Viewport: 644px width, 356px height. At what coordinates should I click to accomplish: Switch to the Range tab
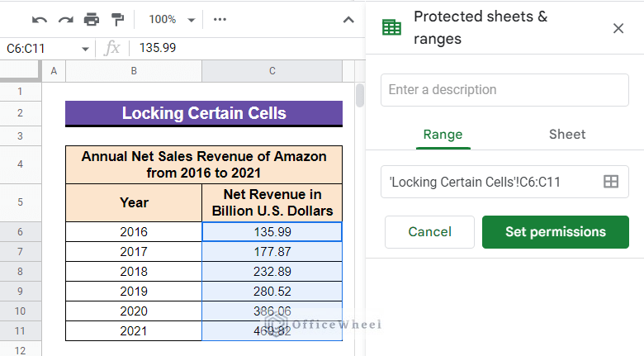tap(443, 135)
